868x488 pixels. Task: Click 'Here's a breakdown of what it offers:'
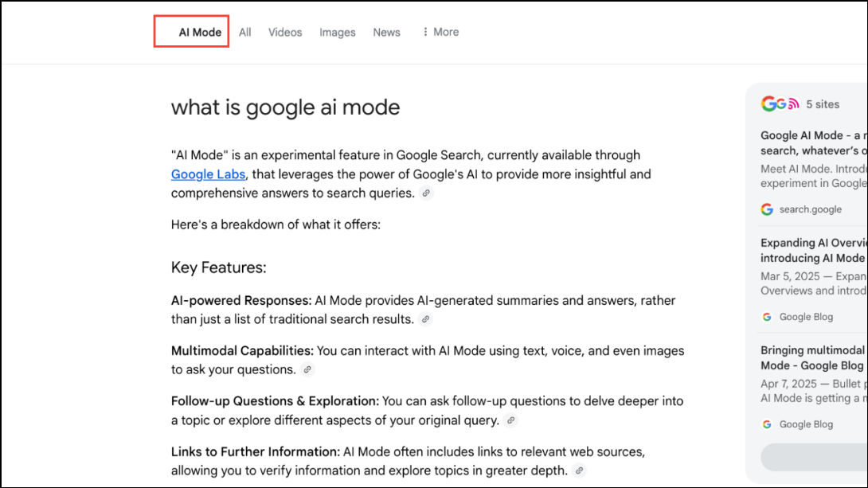(x=276, y=224)
